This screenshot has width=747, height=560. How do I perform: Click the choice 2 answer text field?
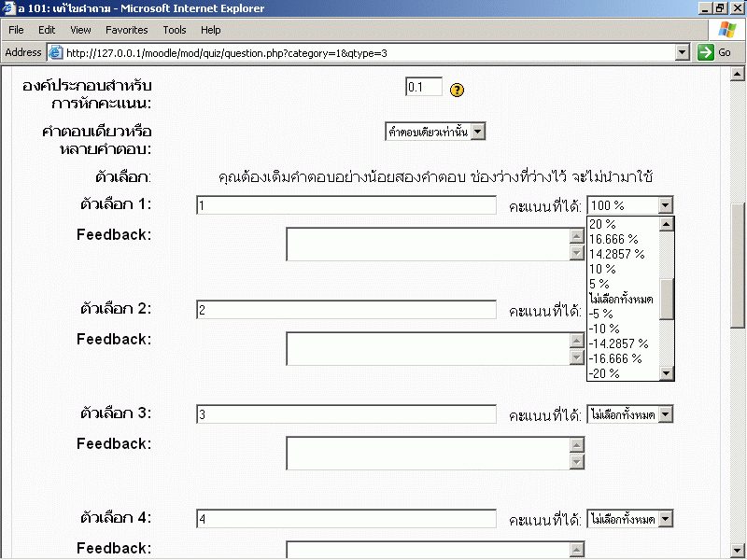pos(346,310)
